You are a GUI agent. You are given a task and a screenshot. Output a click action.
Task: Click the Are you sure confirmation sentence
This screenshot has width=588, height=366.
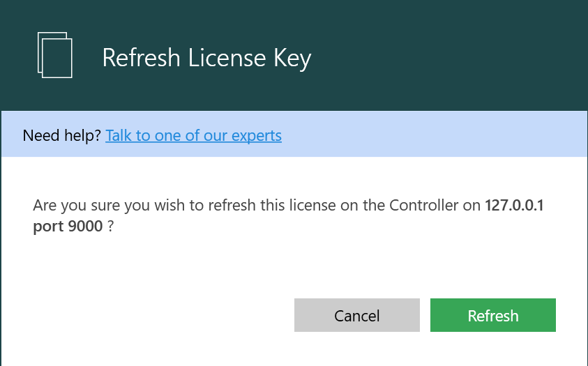click(x=288, y=216)
